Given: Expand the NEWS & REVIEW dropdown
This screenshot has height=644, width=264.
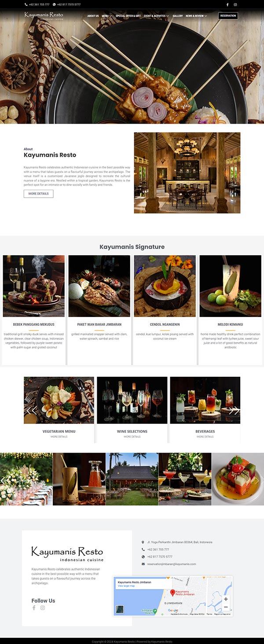Looking at the screenshot, I should (x=196, y=16).
